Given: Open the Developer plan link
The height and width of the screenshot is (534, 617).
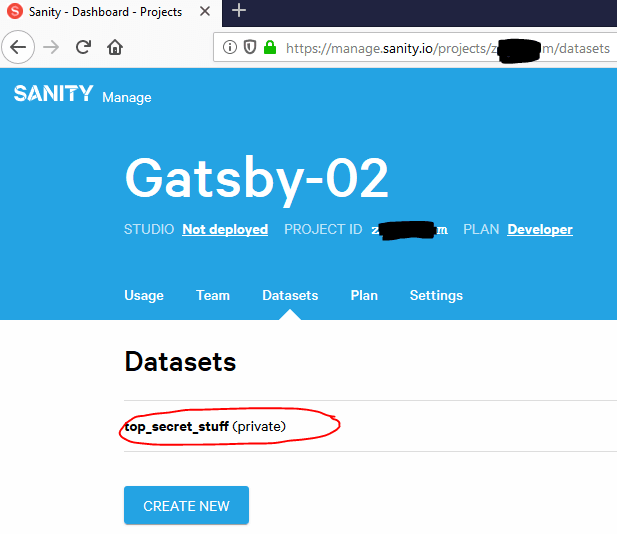Looking at the screenshot, I should 540,229.
